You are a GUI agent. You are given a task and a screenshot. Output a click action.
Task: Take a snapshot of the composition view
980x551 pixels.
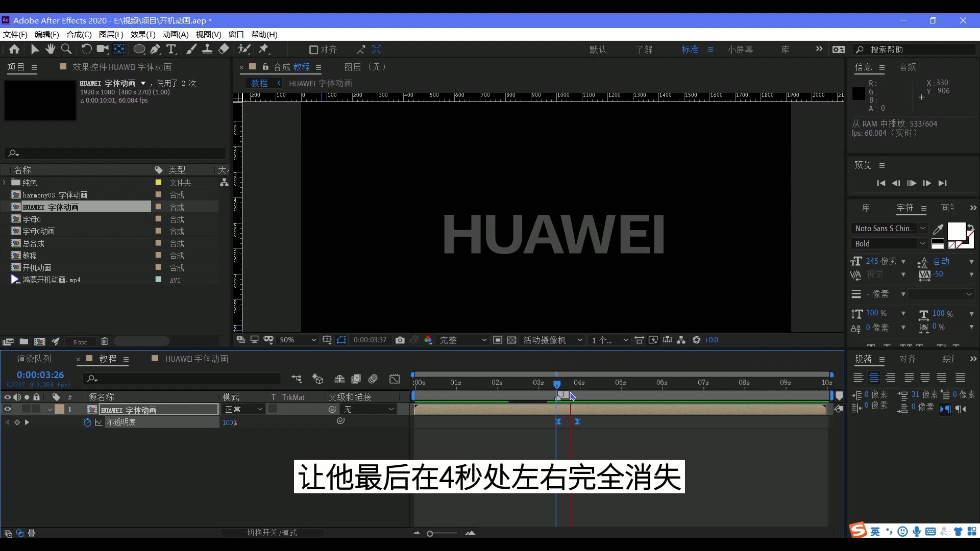[x=400, y=340]
